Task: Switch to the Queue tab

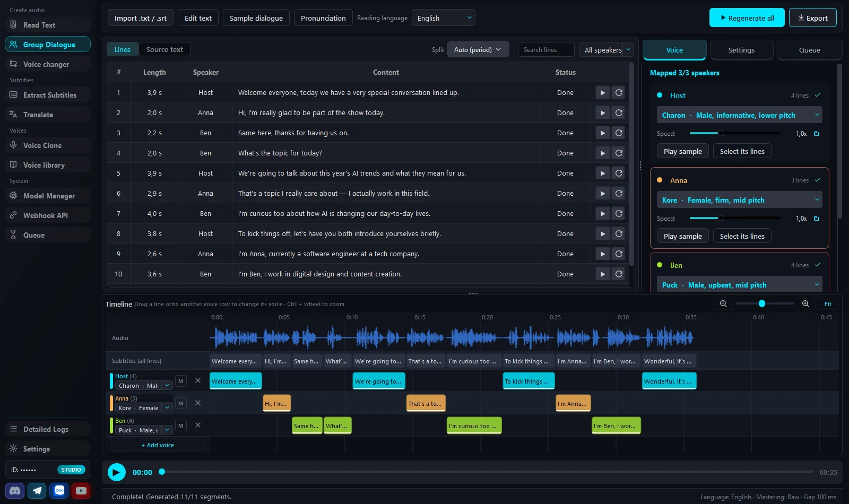Action: point(809,50)
